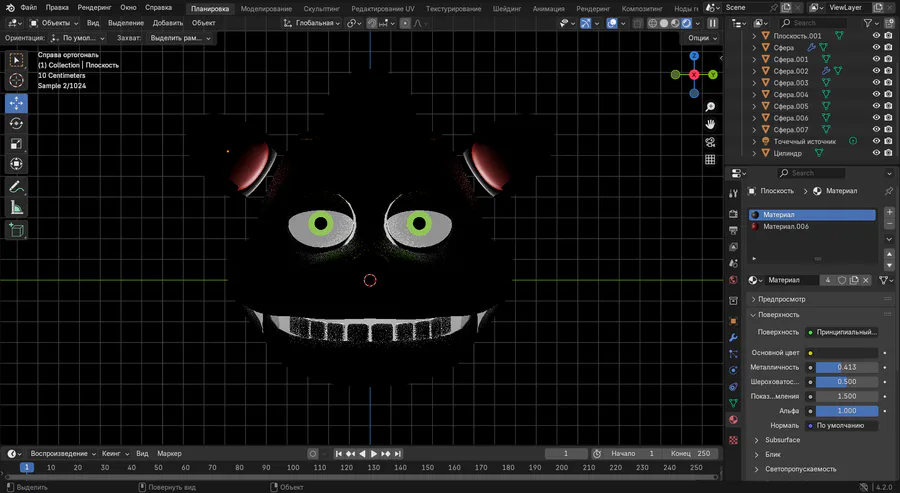The image size is (900, 493).
Task: Select the Measure tool
Action: [16, 207]
